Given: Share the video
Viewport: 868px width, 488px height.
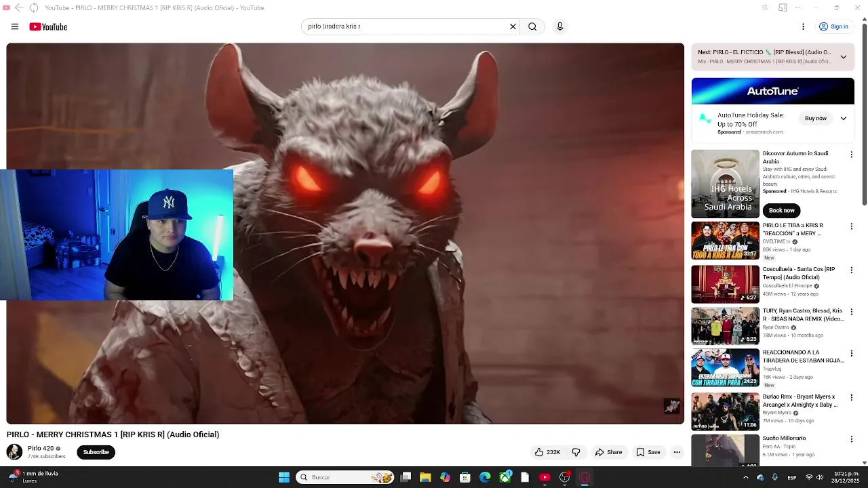Looking at the screenshot, I should [x=608, y=452].
